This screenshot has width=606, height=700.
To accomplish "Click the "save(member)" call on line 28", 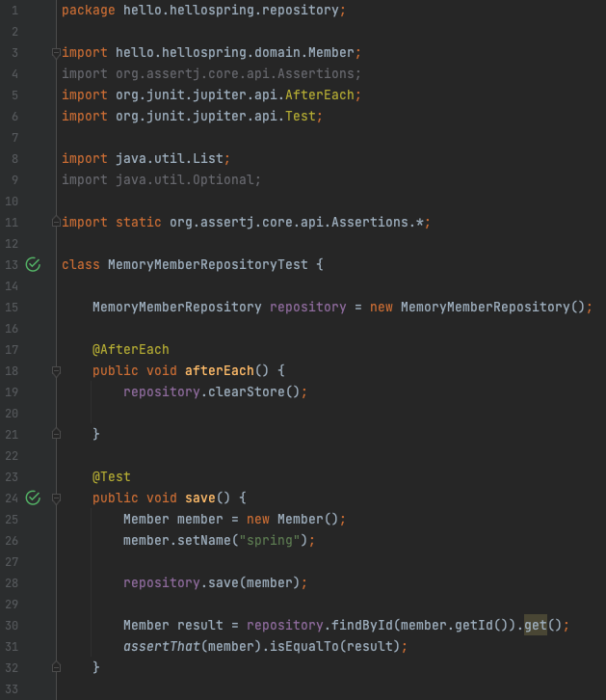I will point(254,583).
